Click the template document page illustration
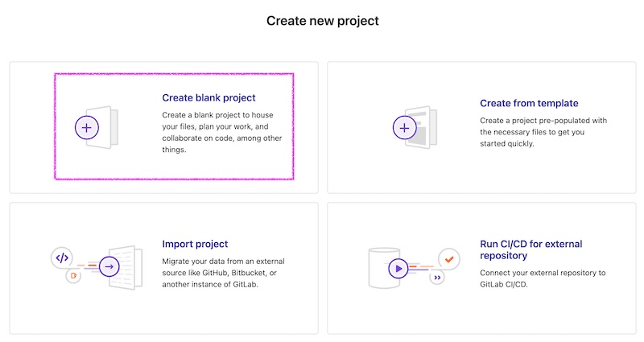The height and width of the screenshot is (342, 644). [x=422, y=127]
